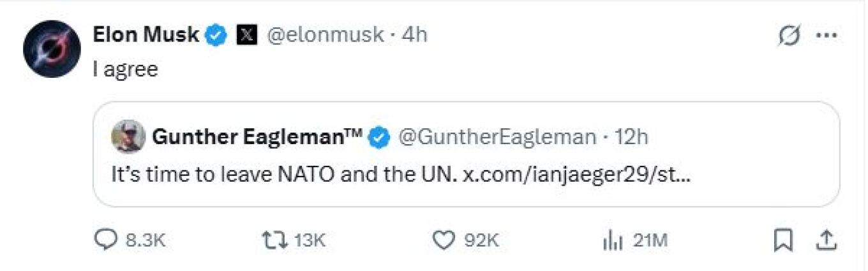Open view analytics bar chart icon
The image size is (868, 271).
tap(612, 240)
